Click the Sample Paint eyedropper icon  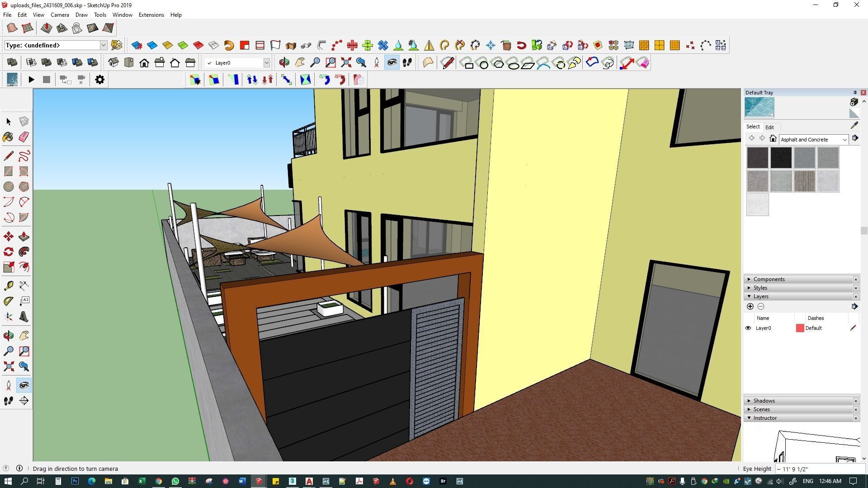point(854,126)
